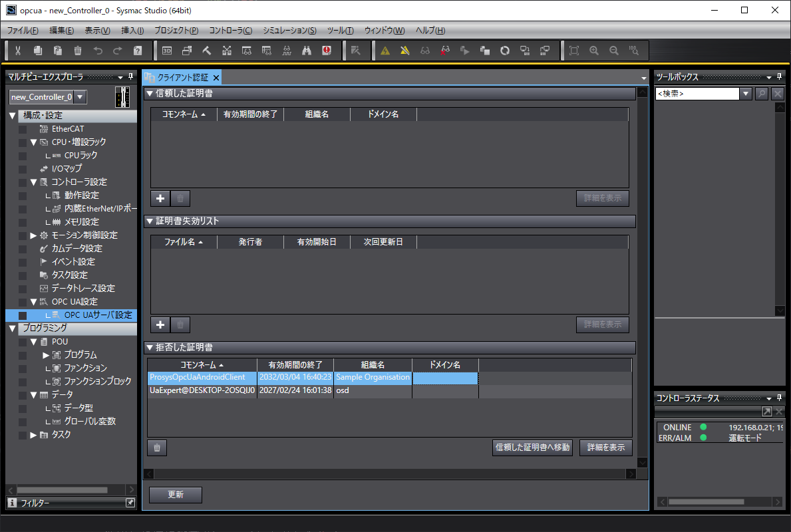This screenshot has height=532, width=791.
Task: Click the Cut scissors icon in toolbar
Action: pos(18,51)
